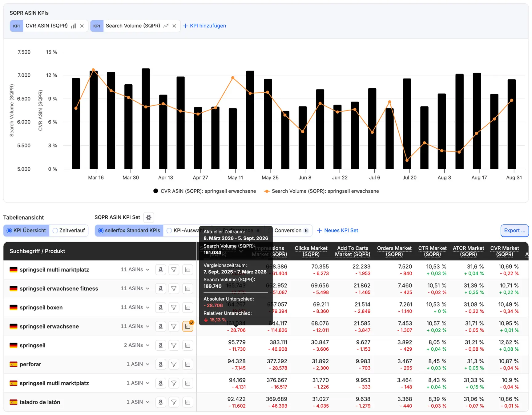Viewport: 532px width, 415px height.
Task: Show chart for springseil multi marktplatz
Action: pyautogui.click(x=187, y=270)
